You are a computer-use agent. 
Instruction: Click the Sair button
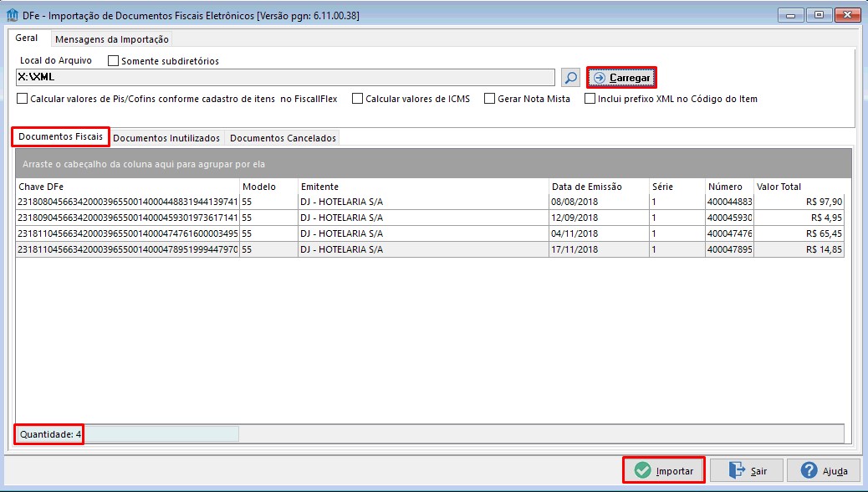tap(746, 470)
